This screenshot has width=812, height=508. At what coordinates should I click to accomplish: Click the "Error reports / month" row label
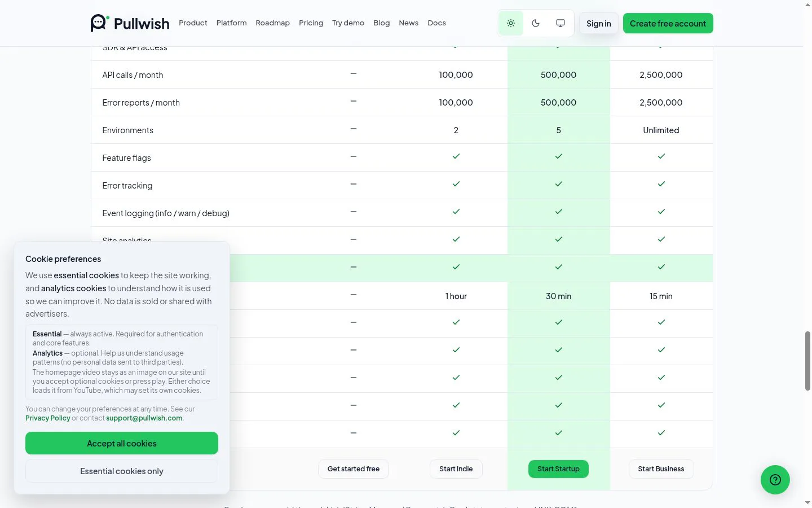click(x=141, y=103)
